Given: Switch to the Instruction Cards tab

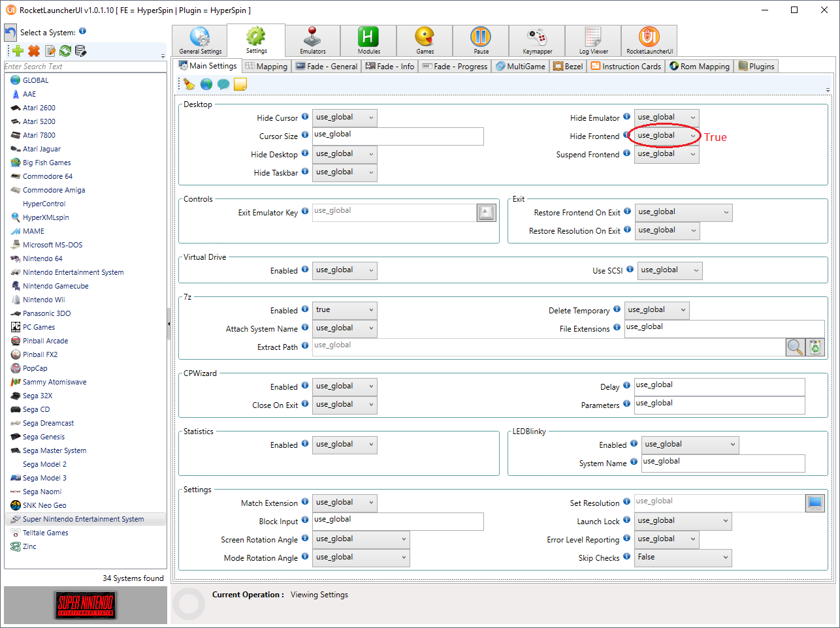Looking at the screenshot, I should point(626,66).
